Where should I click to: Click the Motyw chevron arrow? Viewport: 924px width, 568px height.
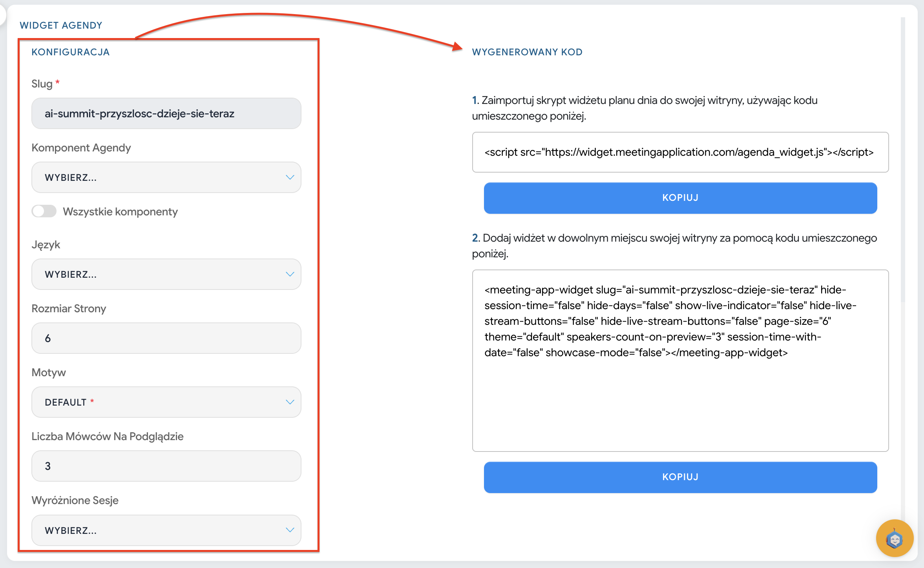coord(290,402)
